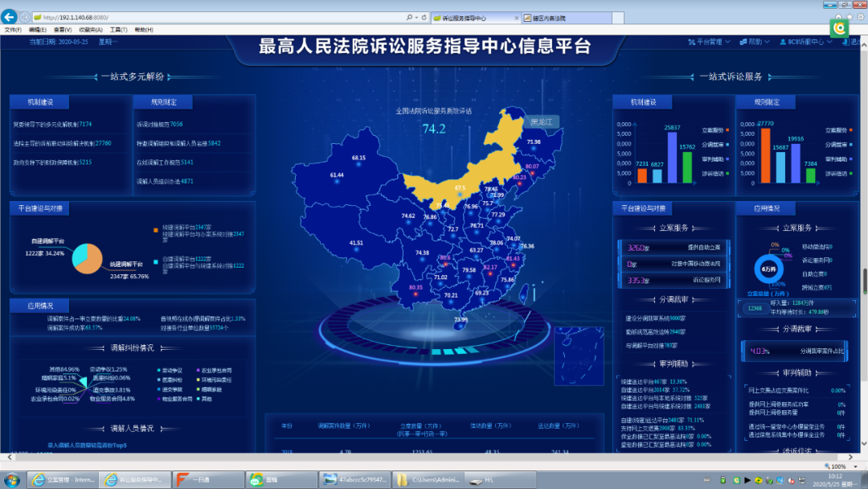Viewport: 868px width, 489px height.
Task: Open left panel 规则制定 tab
Action: [163, 102]
